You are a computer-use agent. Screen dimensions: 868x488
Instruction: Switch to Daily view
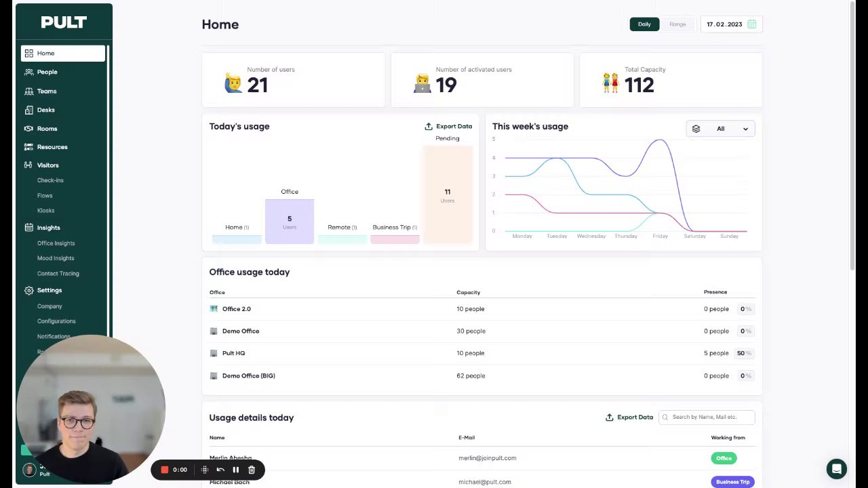point(644,24)
